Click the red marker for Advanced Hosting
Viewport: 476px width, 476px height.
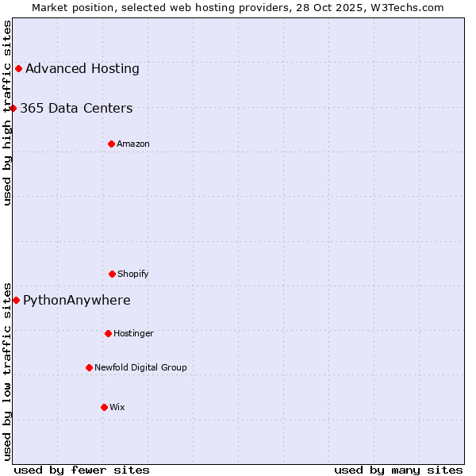[x=18, y=69]
